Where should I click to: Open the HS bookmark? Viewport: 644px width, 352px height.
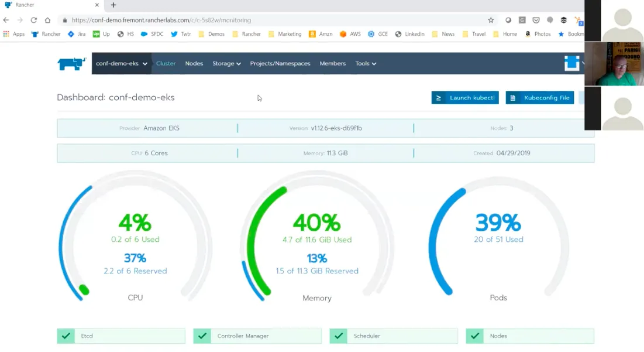(x=126, y=34)
